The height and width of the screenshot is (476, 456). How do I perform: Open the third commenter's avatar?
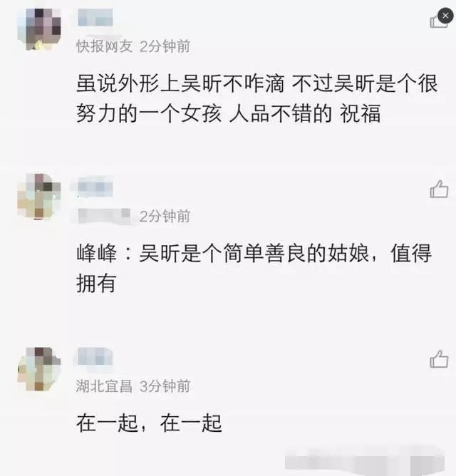tap(39, 369)
